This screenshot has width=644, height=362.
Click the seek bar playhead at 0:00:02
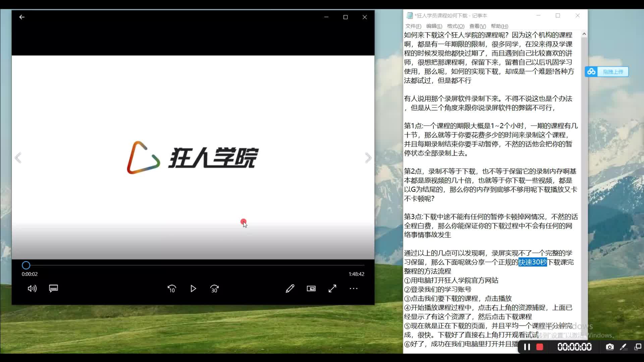pos(26,265)
